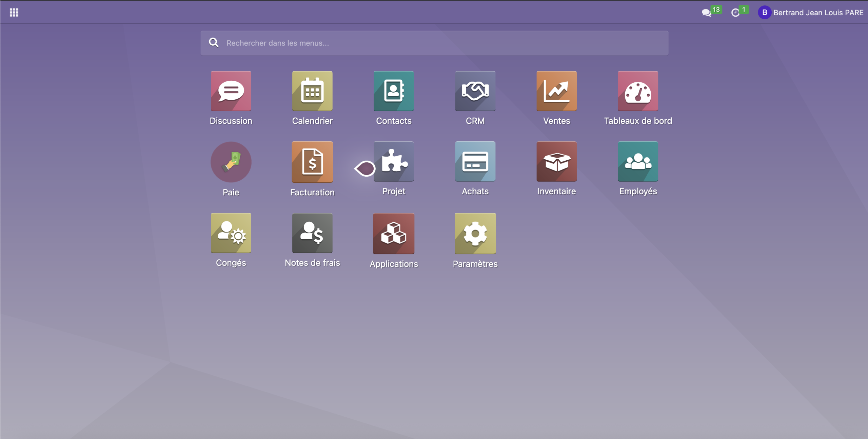Click the B user avatar
This screenshot has height=439, width=868.
(765, 13)
